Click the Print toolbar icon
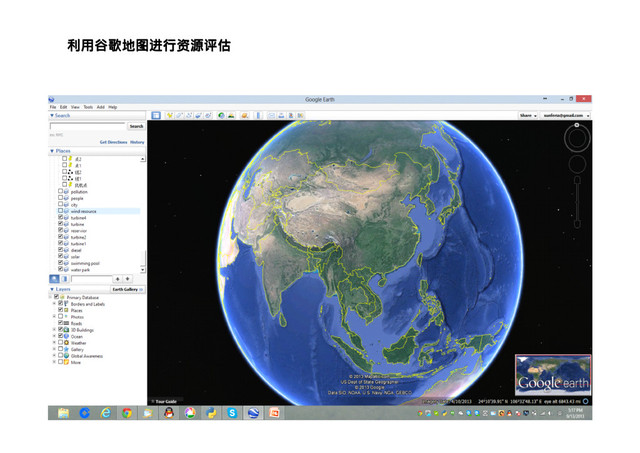Viewport: 640px width, 453px height. coord(281,115)
